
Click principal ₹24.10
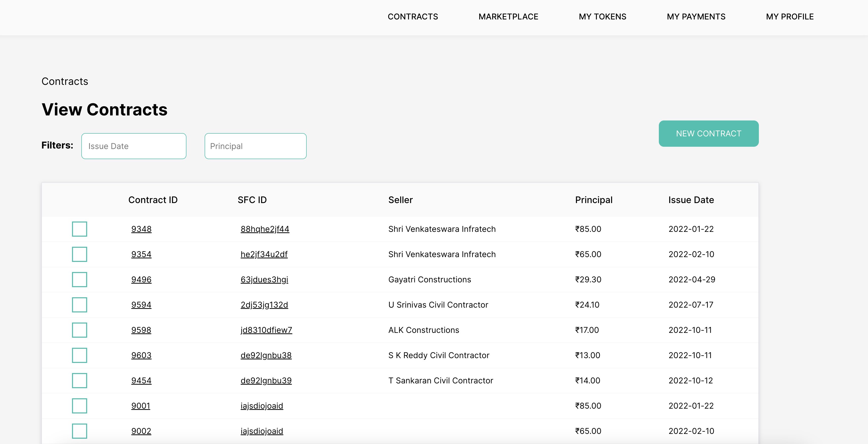point(587,305)
